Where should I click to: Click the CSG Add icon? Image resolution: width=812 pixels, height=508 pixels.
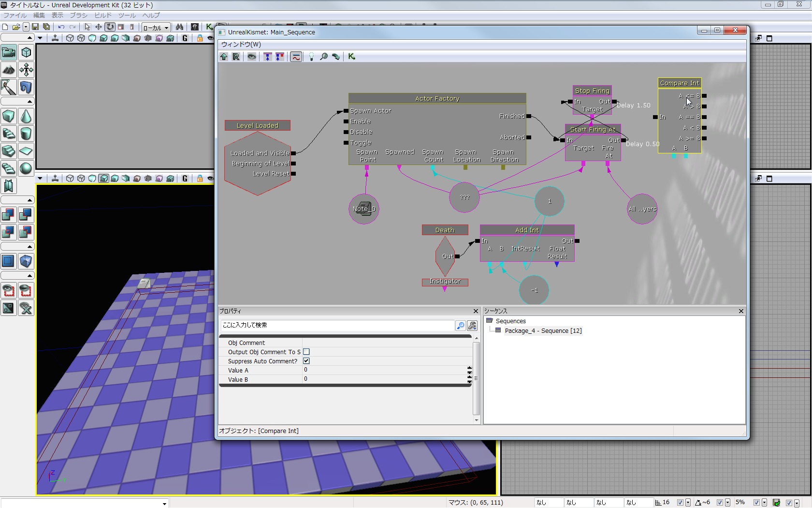pyautogui.click(x=9, y=214)
